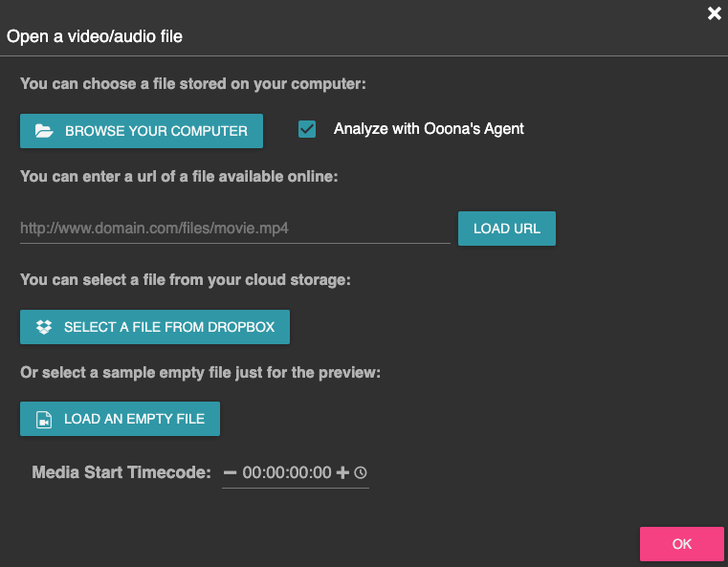
Task: Click the Dropbox logo icon
Action: (x=44, y=327)
